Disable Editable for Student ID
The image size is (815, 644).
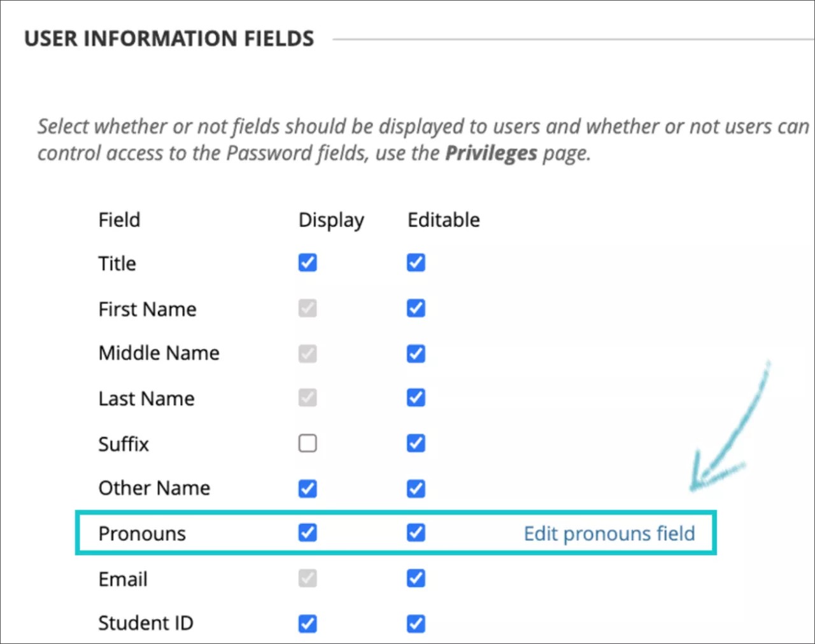(415, 624)
